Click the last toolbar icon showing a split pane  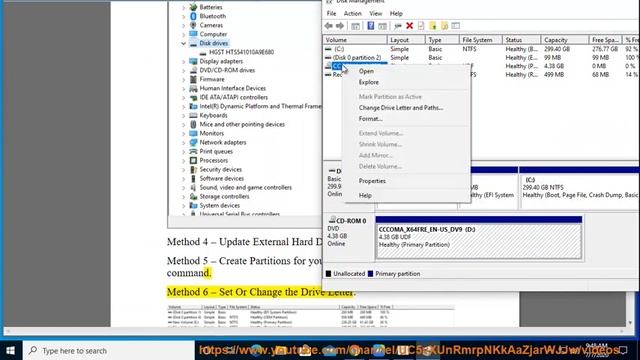coord(456,26)
